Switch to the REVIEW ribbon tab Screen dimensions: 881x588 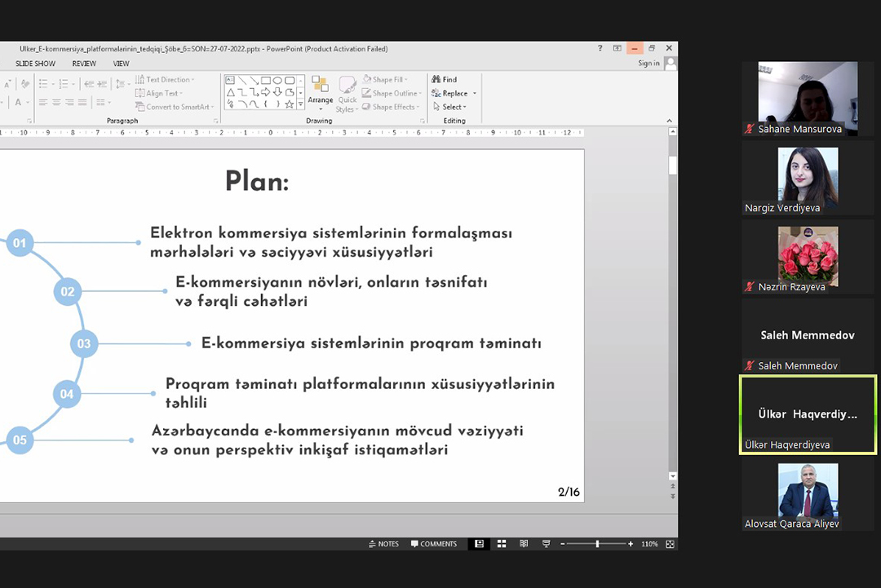tap(83, 64)
